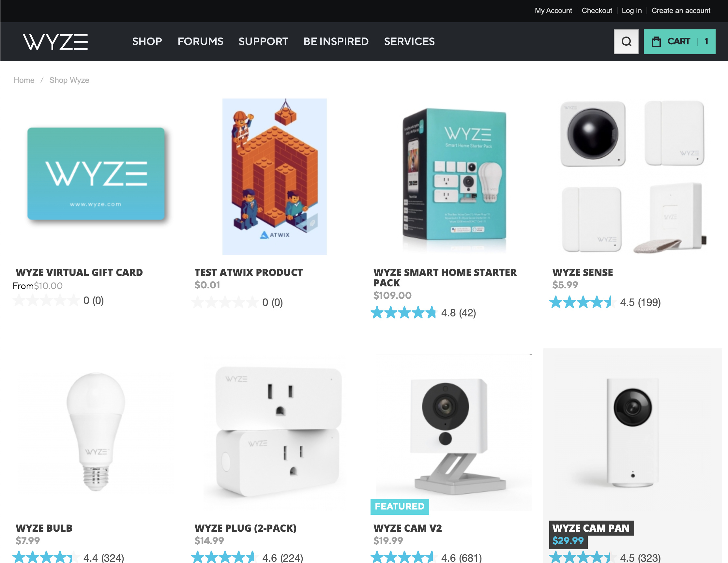Open the Wyze Cam Pan product title

click(x=591, y=528)
